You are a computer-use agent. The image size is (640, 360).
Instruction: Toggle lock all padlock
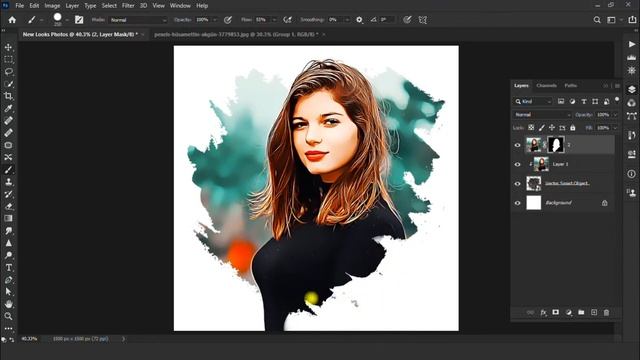573,128
